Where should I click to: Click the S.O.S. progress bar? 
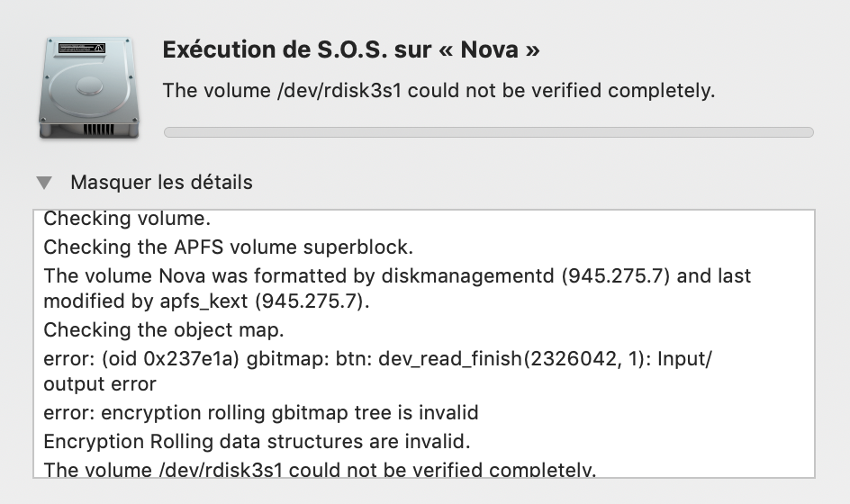coord(488,132)
